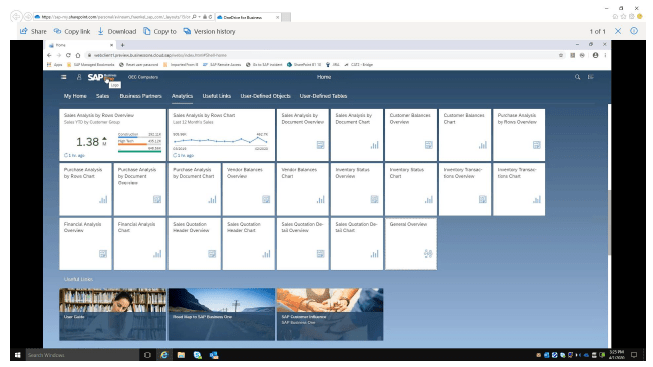
Task: Click Copy to in OneDrive toolbar
Action: point(160,31)
